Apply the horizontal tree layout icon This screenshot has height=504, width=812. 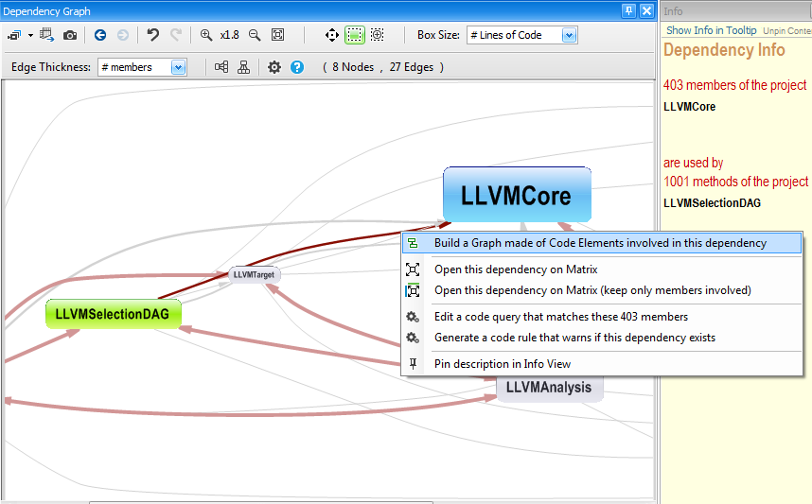coord(221,67)
